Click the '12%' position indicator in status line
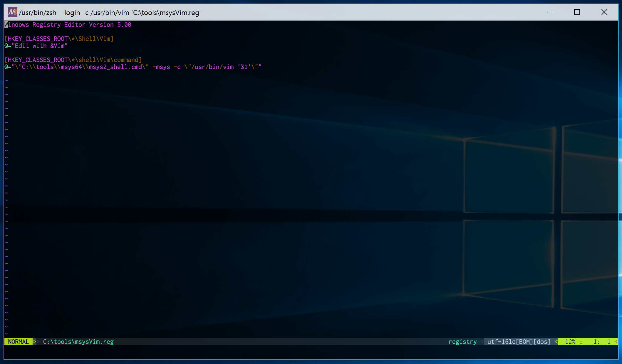The width and height of the screenshot is (622, 364). [570, 342]
